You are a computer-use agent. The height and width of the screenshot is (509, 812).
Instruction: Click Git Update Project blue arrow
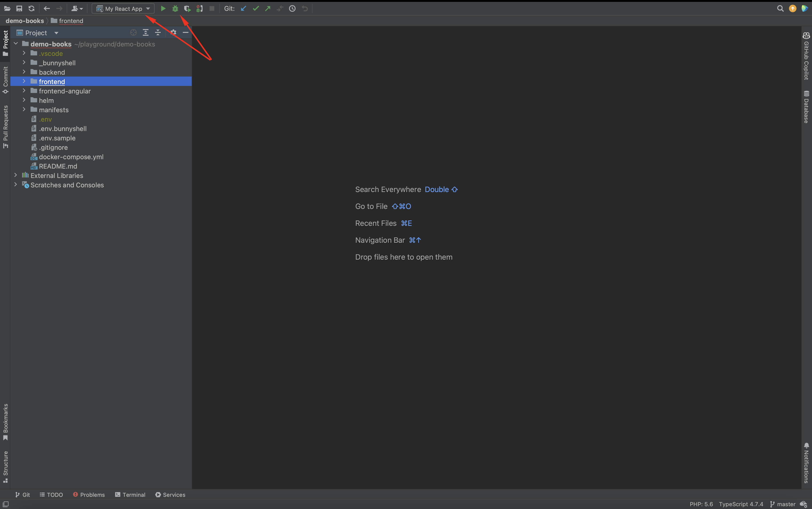pyautogui.click(x=243, y=8)
